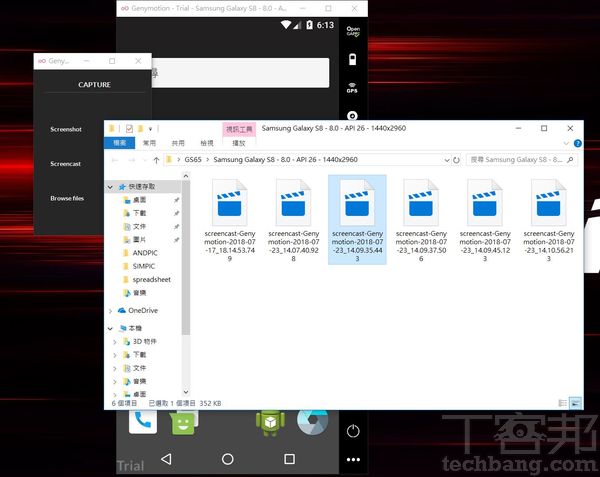600x477 pixels.
Task: Open the 共用 ribbon tab
Action: click(178, 143)
